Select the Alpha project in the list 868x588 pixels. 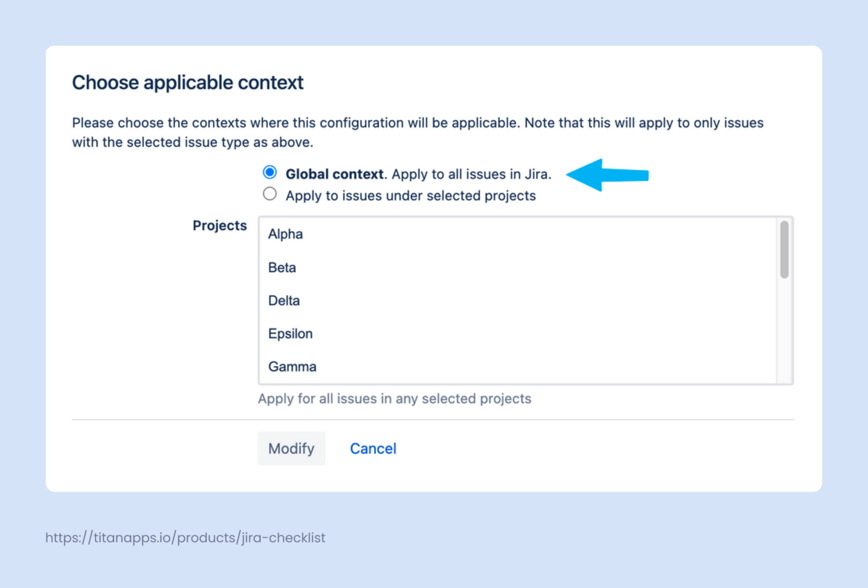285,234
